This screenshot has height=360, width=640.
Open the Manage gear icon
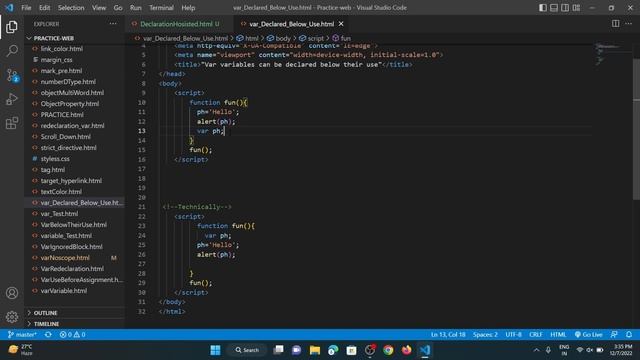12,316
